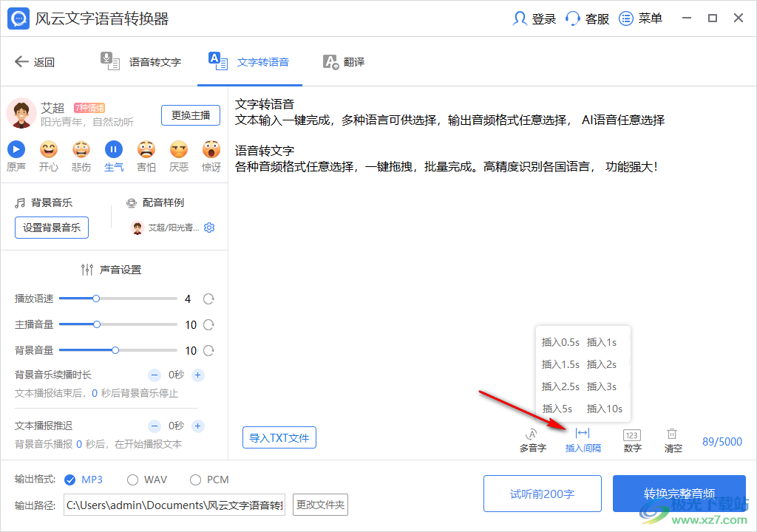757x532 pixels.
Task: Click the login user icon
Action: 520,18
